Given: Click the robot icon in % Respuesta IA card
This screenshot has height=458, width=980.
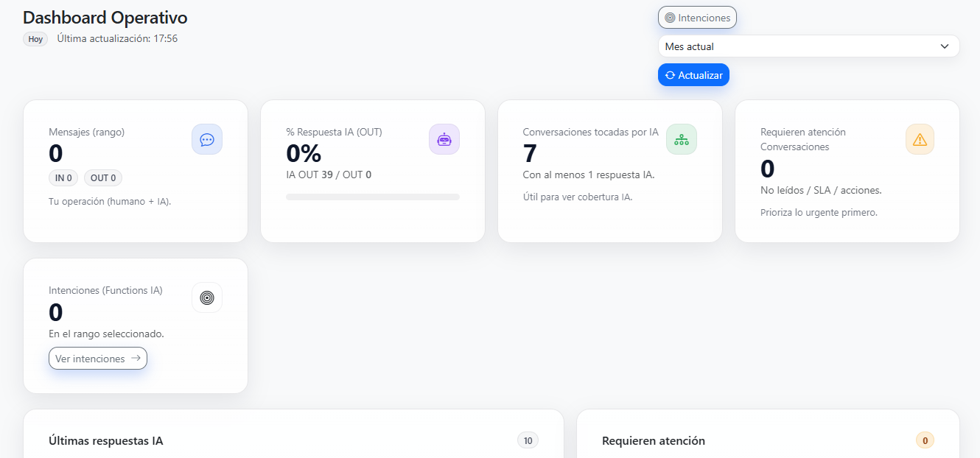Looking at the screenshot, I should (444, 139).
